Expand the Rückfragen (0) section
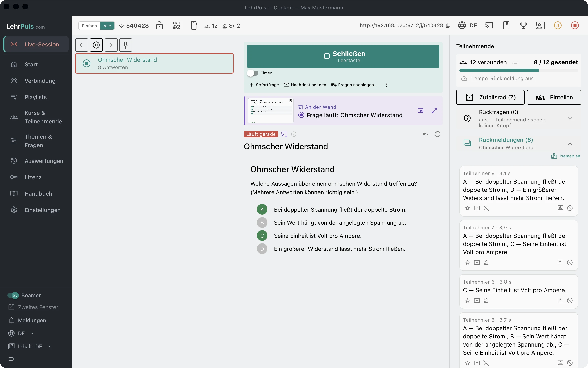The image size is (588, 368). (519, 119)
